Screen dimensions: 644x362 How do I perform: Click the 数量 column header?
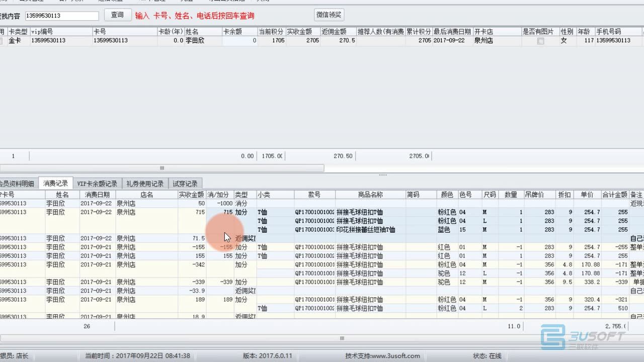(511, 195)
